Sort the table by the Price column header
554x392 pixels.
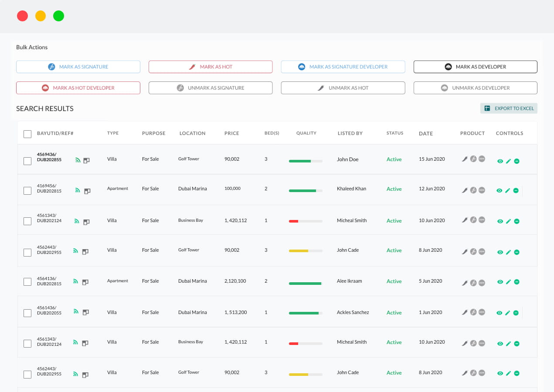pyautogui.click(x=231, y=133)
